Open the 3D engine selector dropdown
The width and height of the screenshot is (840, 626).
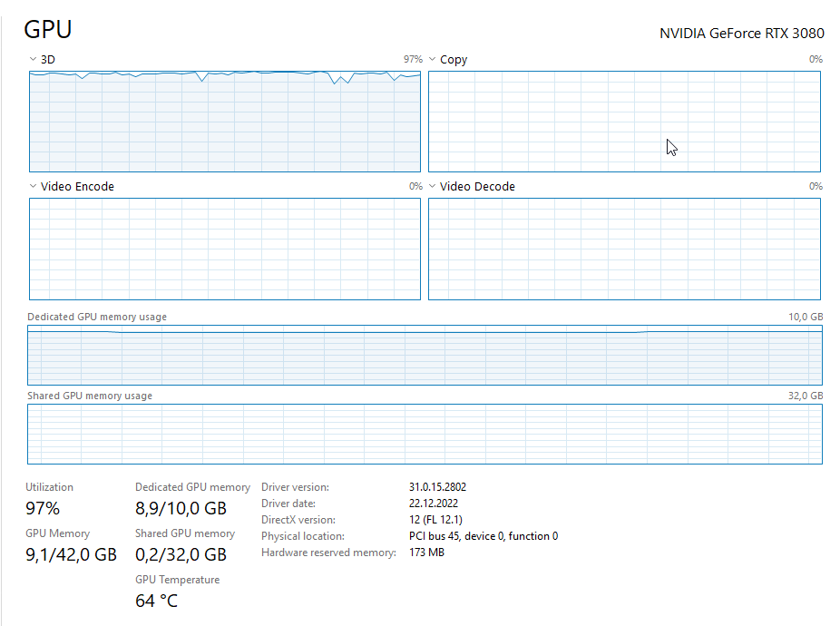42,60
